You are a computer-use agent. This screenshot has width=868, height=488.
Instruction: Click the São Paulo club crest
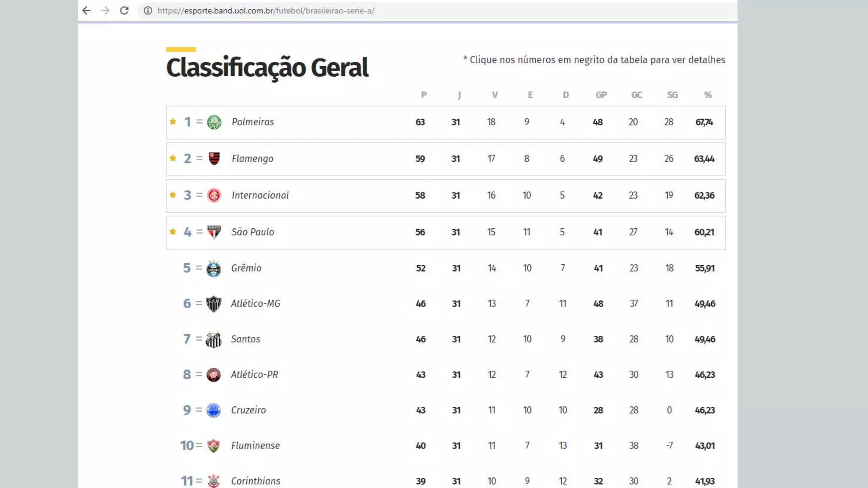click(214, 232)
